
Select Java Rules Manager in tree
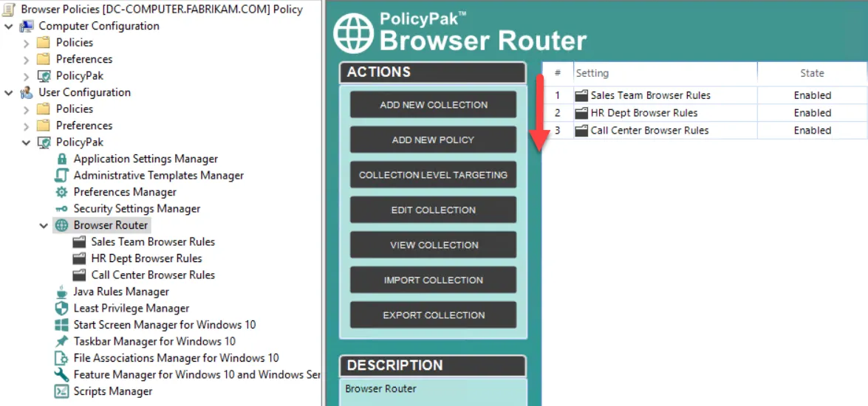click(x=121, y=292)
